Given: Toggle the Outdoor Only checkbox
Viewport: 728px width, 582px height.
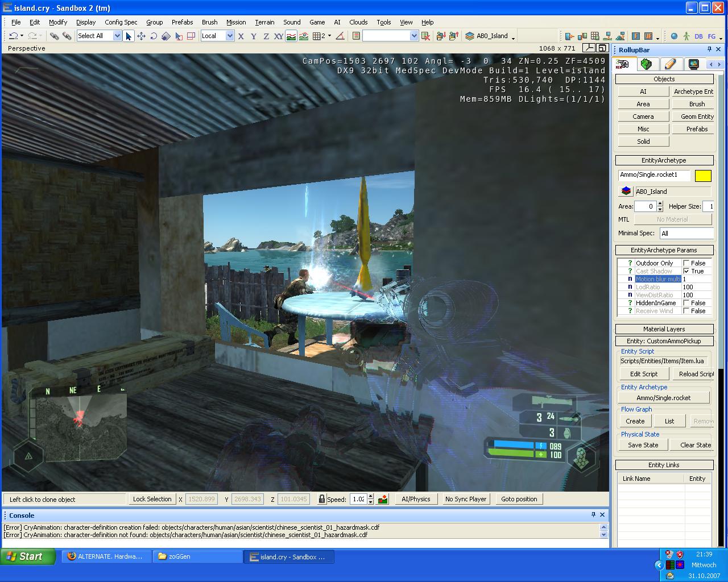Looking at the screenshot, I should point(686,263).
